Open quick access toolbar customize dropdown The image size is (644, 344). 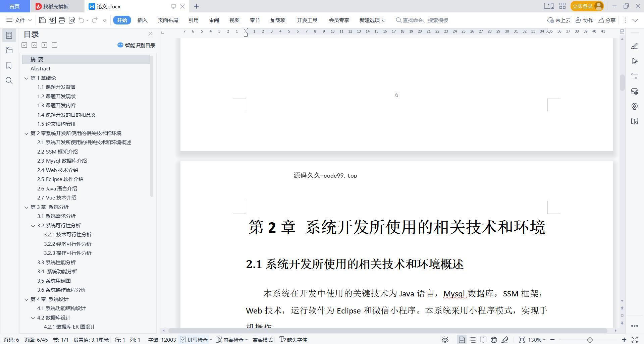pos(105,20)
